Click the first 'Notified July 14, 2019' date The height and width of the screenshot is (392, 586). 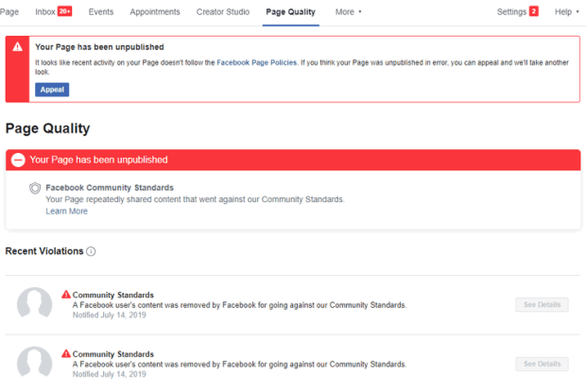[x=109, y=315]
